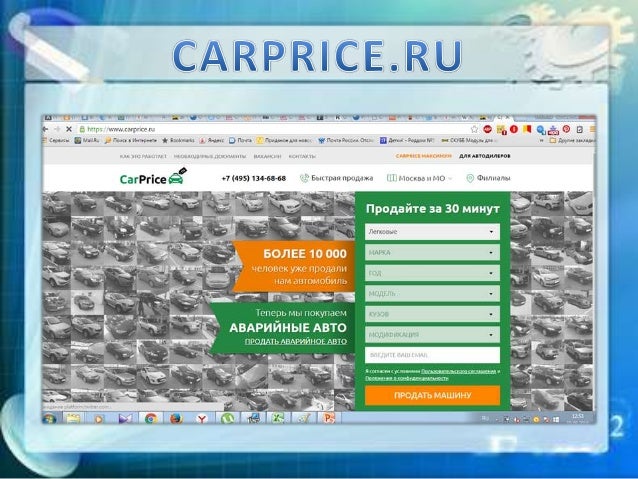This screenshot has height=479, width=638.
Task: Open Вакансии menu item
Action: click(267, 156)
